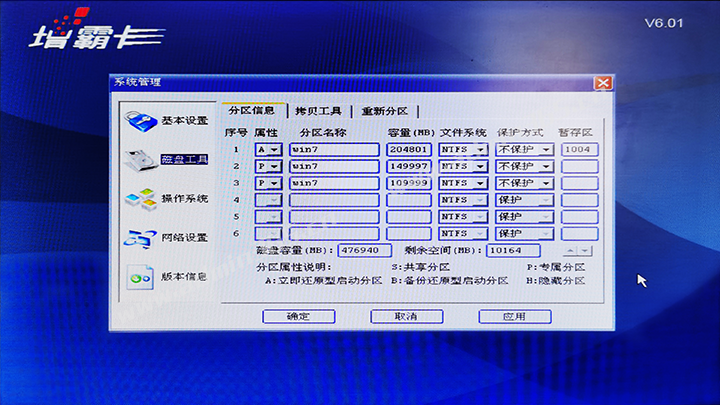The image size is (720, 405).
Task: Select 磁盘工具 sidebar label
Action: (185, 160)
